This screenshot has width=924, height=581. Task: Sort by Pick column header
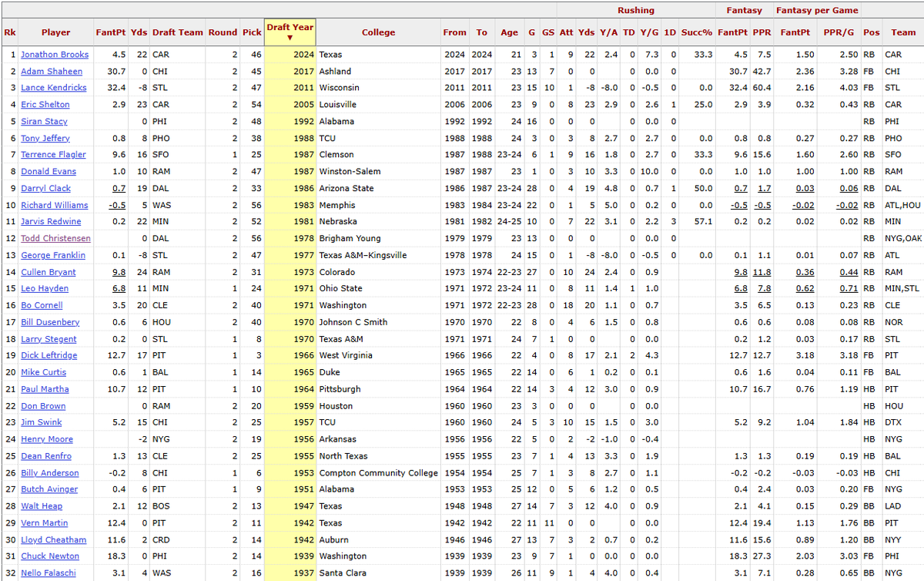pos(251,32)
